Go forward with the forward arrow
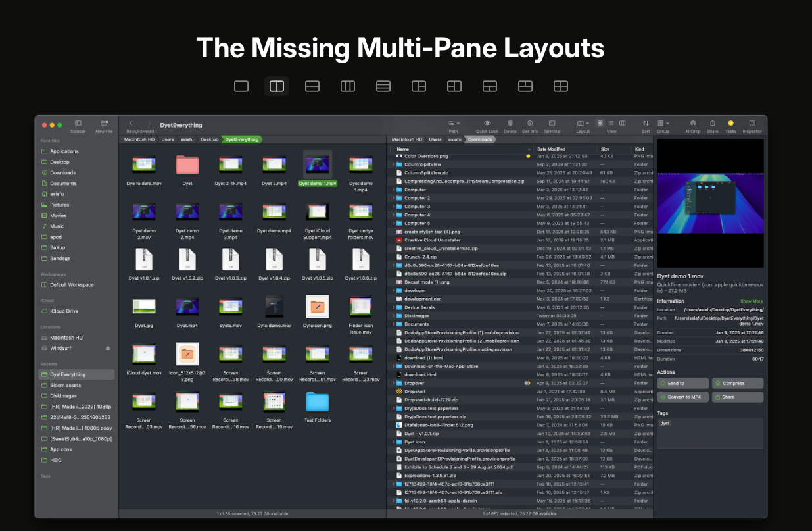812x531 pixels. (150, 123)
